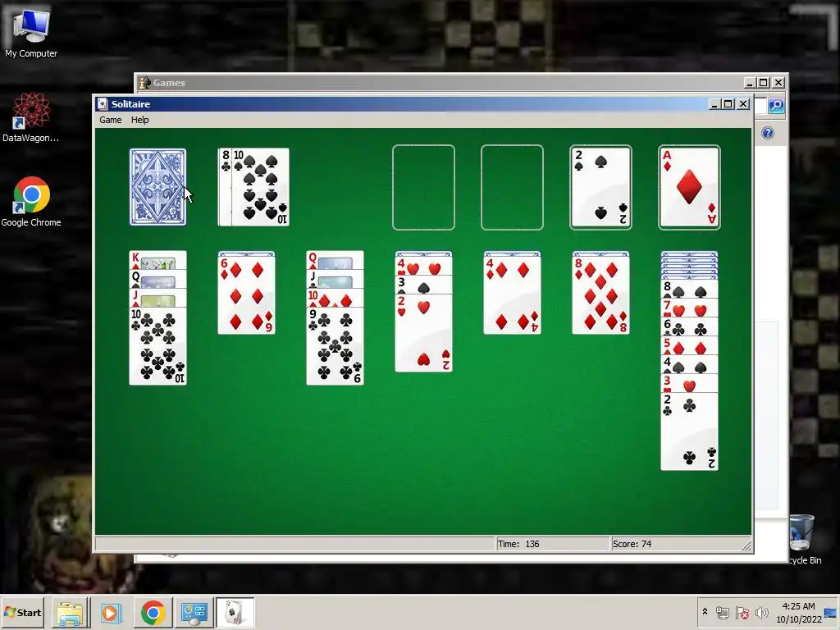Show hidden tray icons
The height and width of the screenshot is (630, 840).
point(705,612)
